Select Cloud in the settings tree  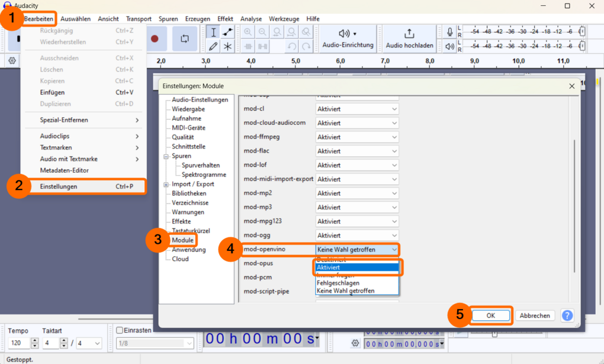pos(180,259)
